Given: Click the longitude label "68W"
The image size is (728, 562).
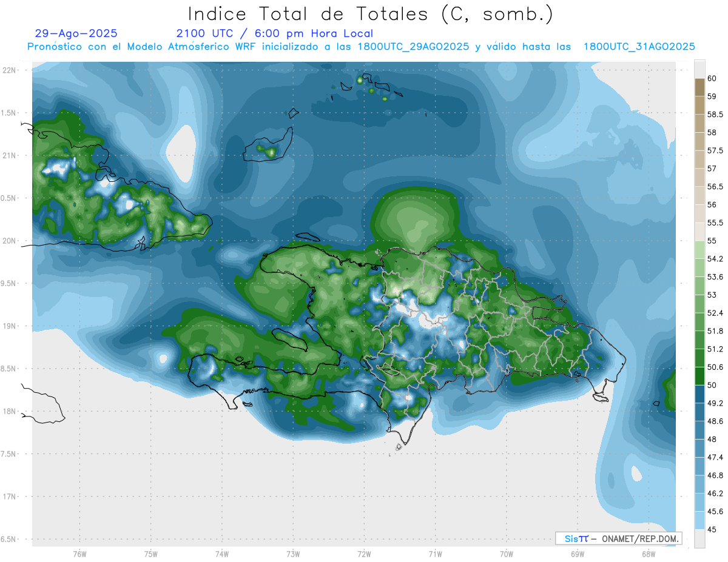Looking at the screenshot, I should 648,554.
